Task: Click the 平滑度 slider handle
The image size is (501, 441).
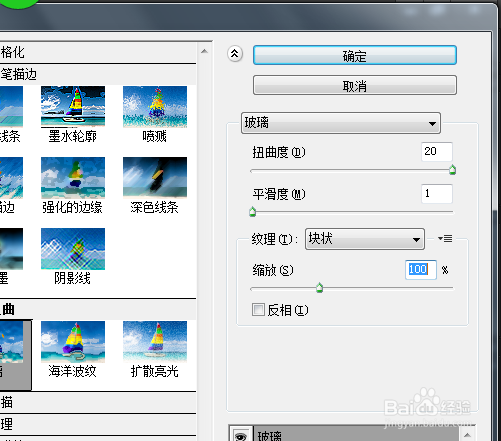Action: (253, 212)
